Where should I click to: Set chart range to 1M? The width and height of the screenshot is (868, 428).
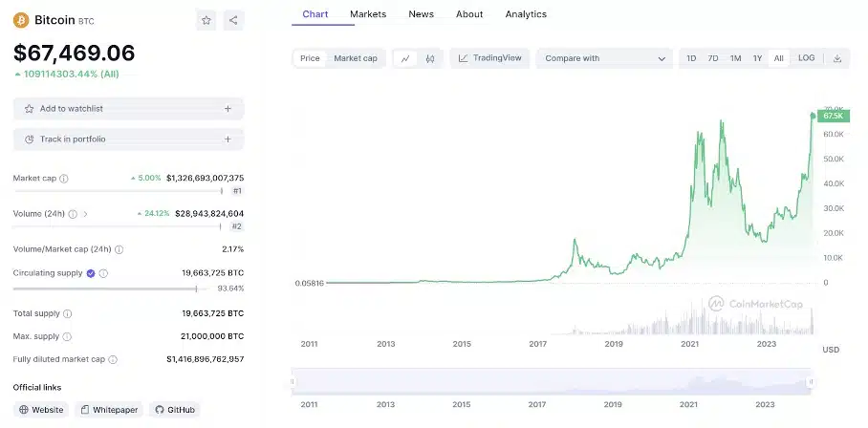(735, 58)
